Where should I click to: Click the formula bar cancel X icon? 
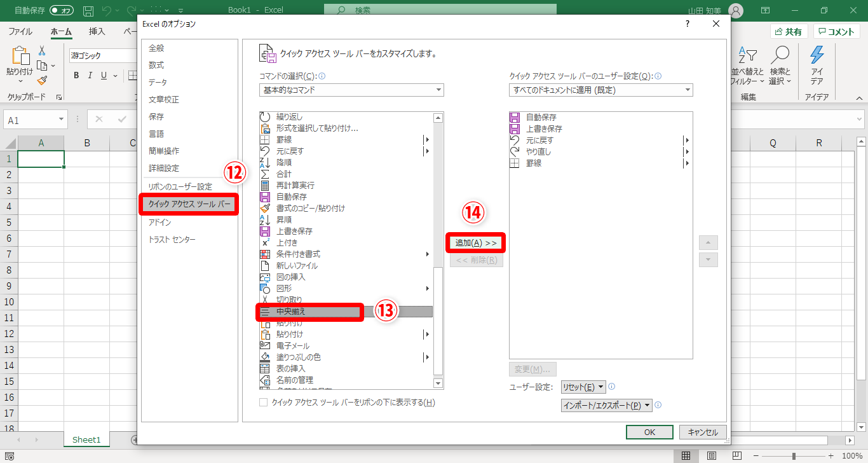click(99, 120)
